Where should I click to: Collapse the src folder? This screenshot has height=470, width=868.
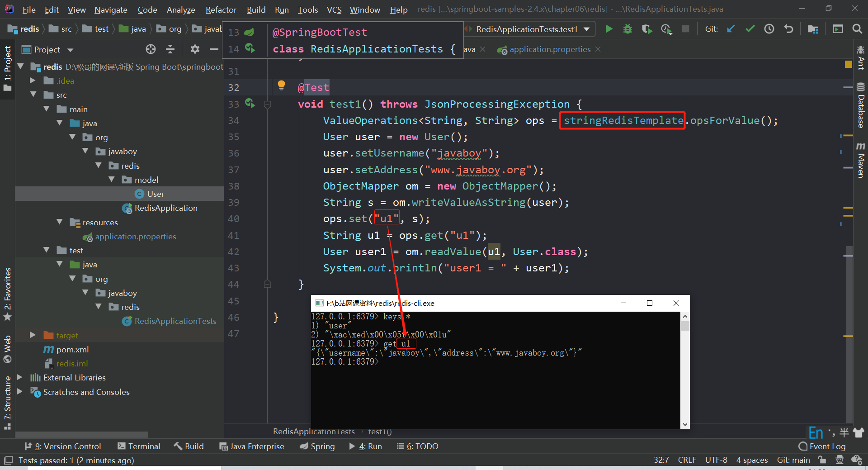pyautogui.click(x=33, y=95)
